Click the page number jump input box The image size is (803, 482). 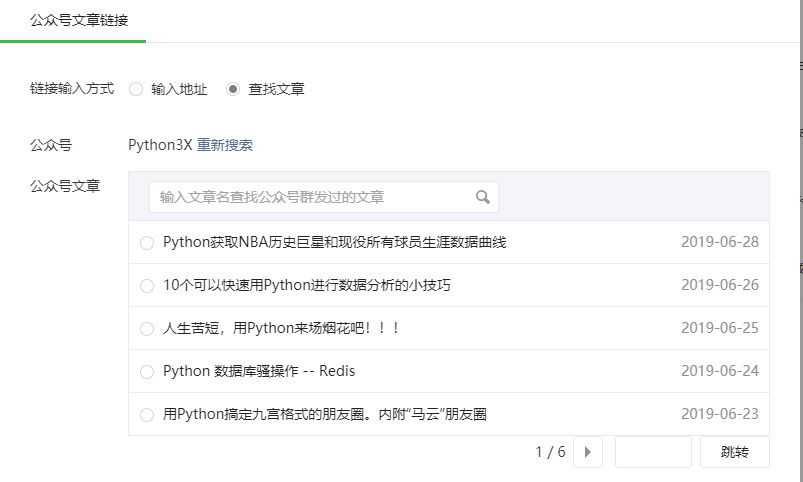[x=653, y=452]
